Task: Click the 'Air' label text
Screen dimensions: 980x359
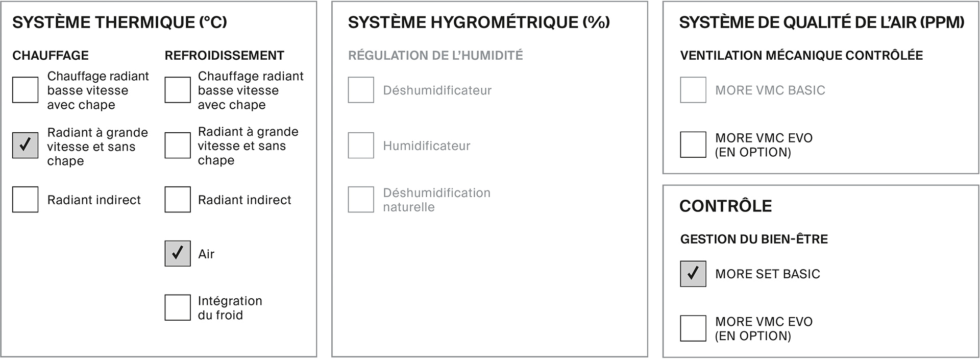Action: (x=206, y=254)
